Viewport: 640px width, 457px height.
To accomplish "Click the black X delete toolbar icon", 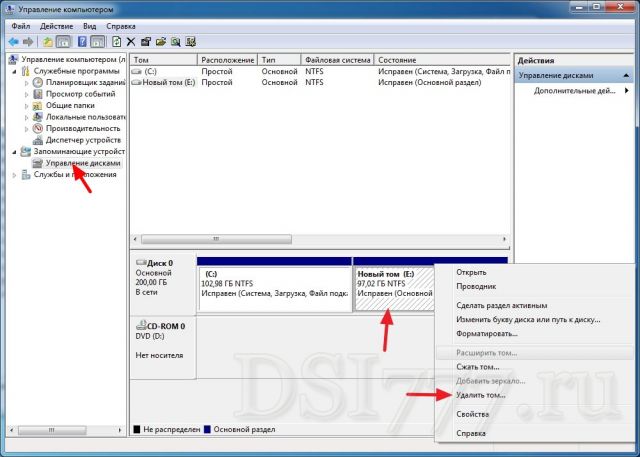I will [x=131, y=42].
